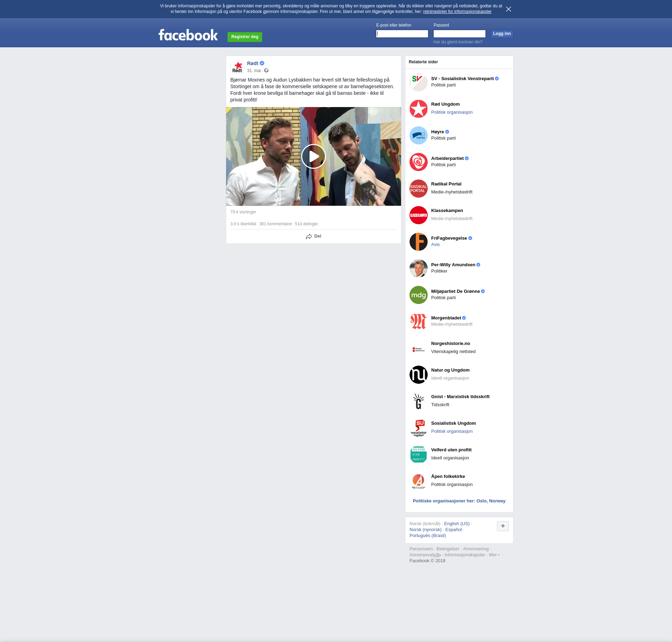This screenshot has height=642, width=672.
Task: Open Miljøpartiet De Grønne mdg logo
Action: 418,295
